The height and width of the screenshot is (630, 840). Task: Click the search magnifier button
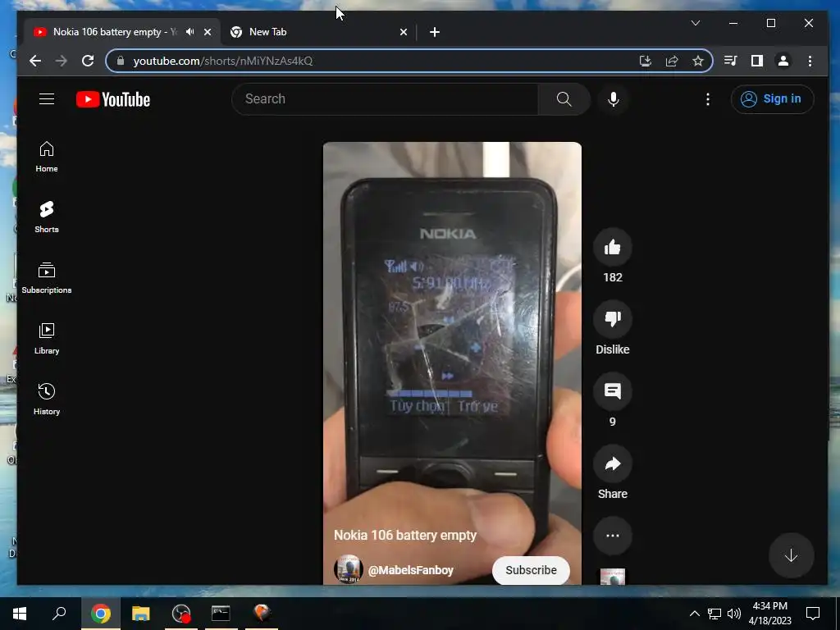[564, 99]
